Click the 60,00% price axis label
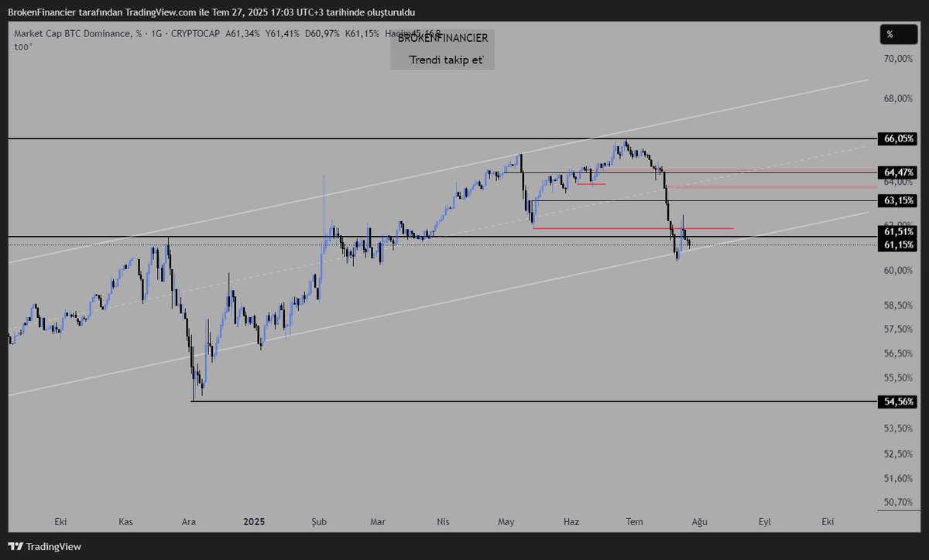Screen dimensions: 929x560 tap(898, 271)
